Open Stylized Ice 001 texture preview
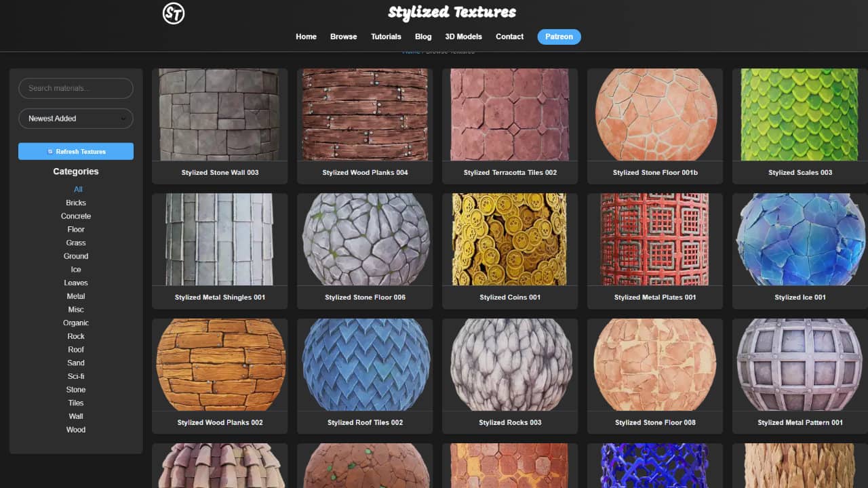This screenshot has height=488, width=868. tap(800, 239)
